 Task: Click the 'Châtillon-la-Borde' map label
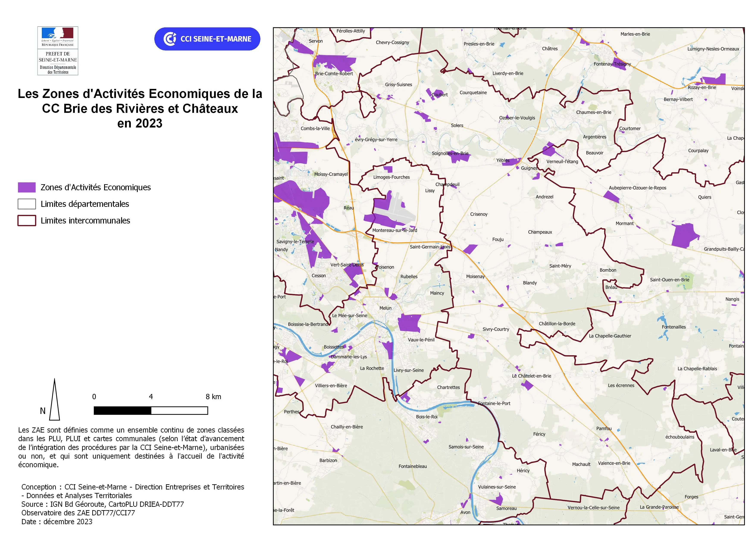(557, 324)
